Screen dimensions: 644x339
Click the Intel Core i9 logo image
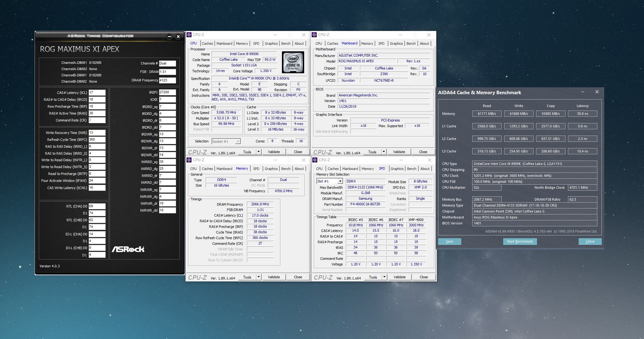293,62
